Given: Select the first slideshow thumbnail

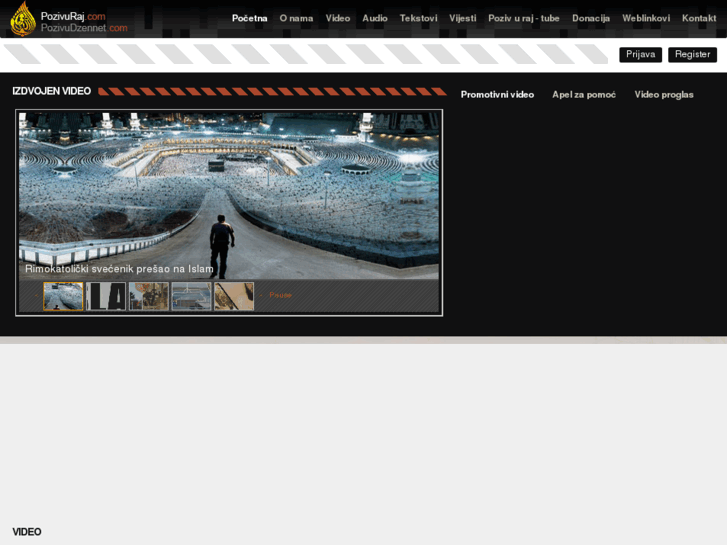Looking at the screenshot, I should point(63,296).
